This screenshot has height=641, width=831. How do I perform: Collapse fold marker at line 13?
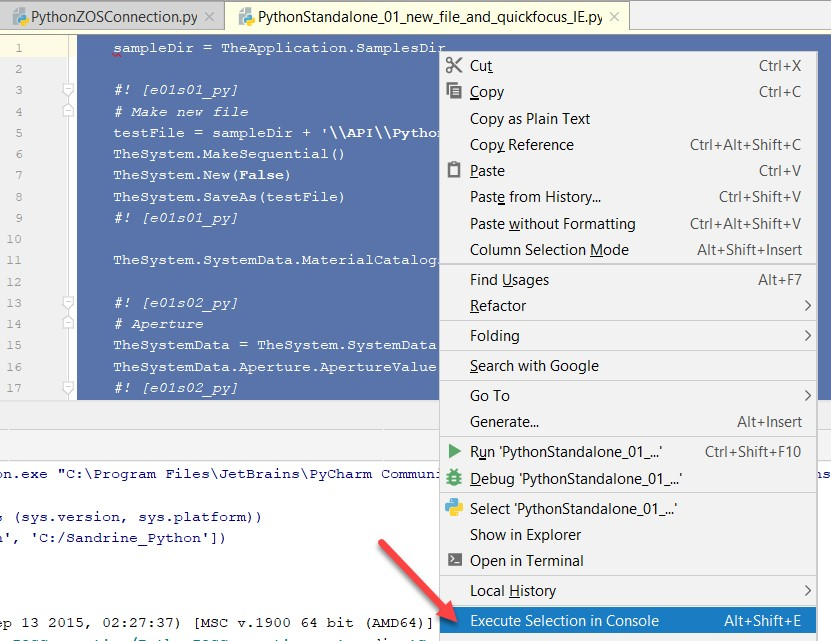(x=68, y=302)
